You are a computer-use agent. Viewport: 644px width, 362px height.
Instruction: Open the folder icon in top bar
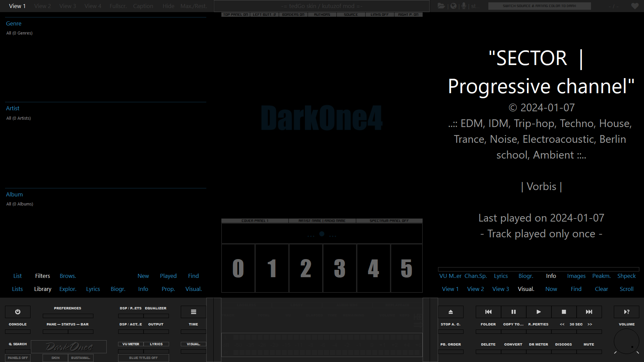pyautogui.click(x=441, y=6)
